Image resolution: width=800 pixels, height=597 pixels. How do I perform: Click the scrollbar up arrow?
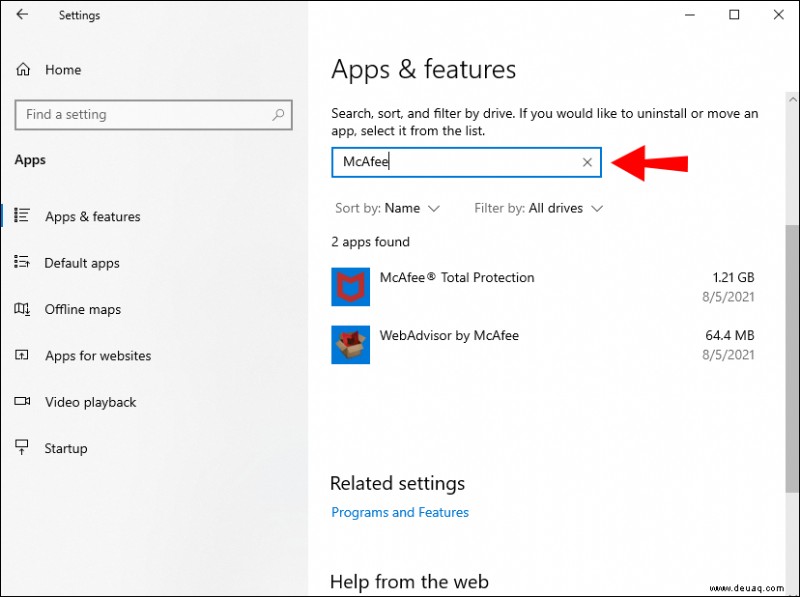(x=792, y=99)
